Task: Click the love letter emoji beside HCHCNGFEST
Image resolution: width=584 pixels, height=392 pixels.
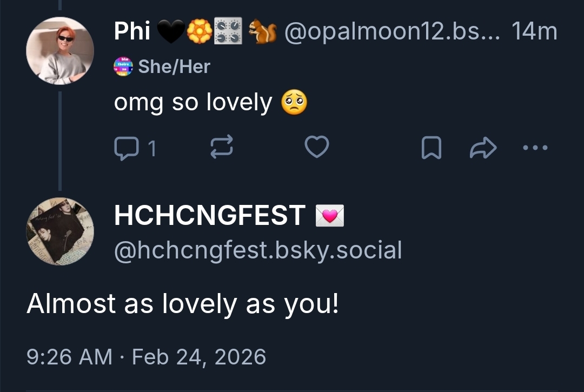Action: coord(330,217)
